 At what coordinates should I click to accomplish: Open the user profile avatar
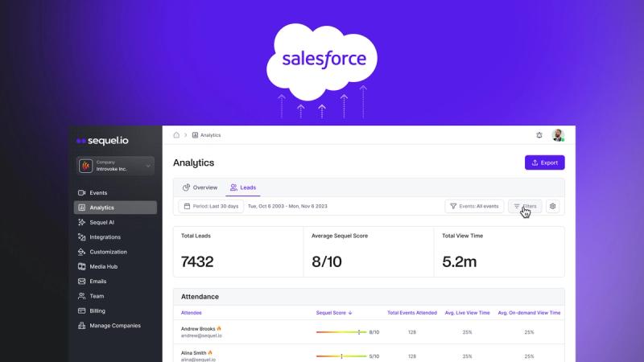coord(558,135)
